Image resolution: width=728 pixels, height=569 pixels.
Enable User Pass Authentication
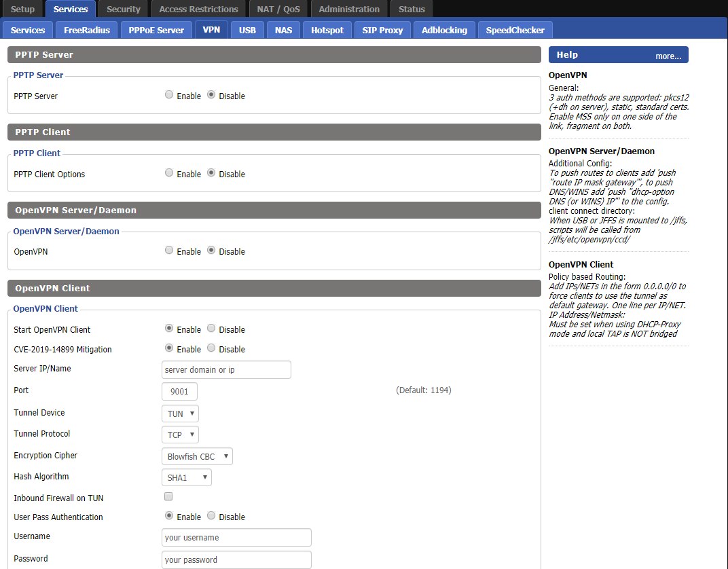click(169, 515)
